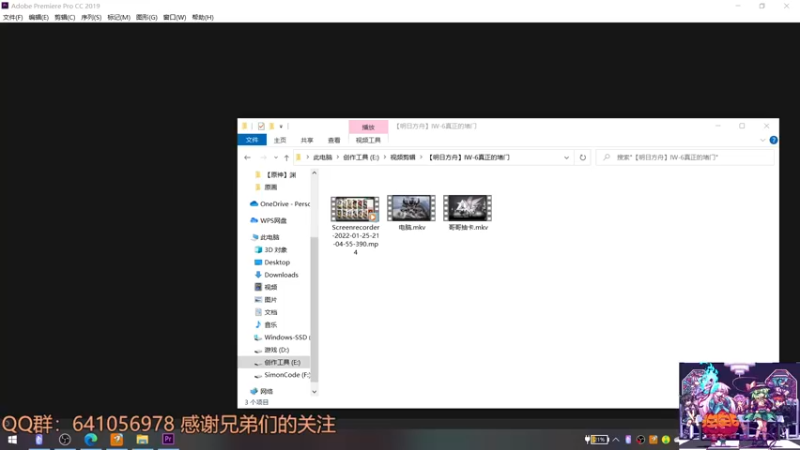Click the navigation pane scroll up arrow
800x450 pixels.
tap(314, 173)
